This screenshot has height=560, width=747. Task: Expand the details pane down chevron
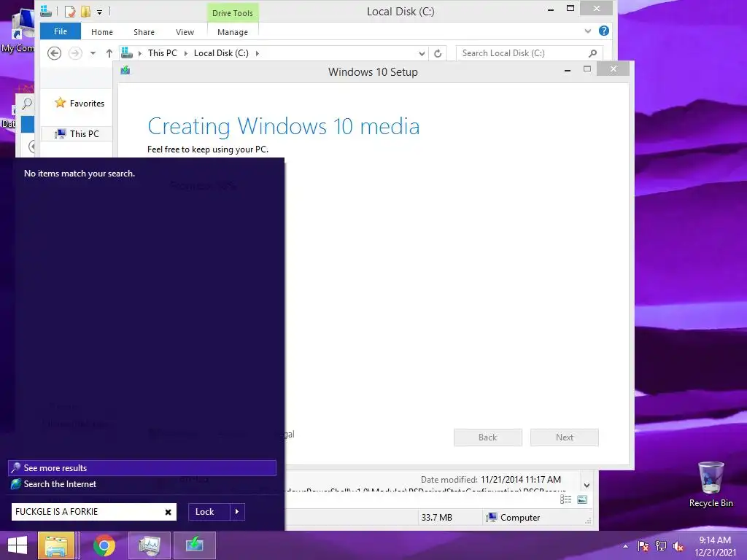(x=587, y=485)
